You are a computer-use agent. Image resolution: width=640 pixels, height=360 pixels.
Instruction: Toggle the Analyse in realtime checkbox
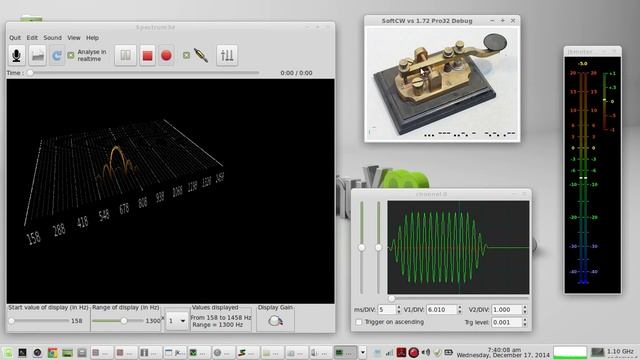pos(71,55)
